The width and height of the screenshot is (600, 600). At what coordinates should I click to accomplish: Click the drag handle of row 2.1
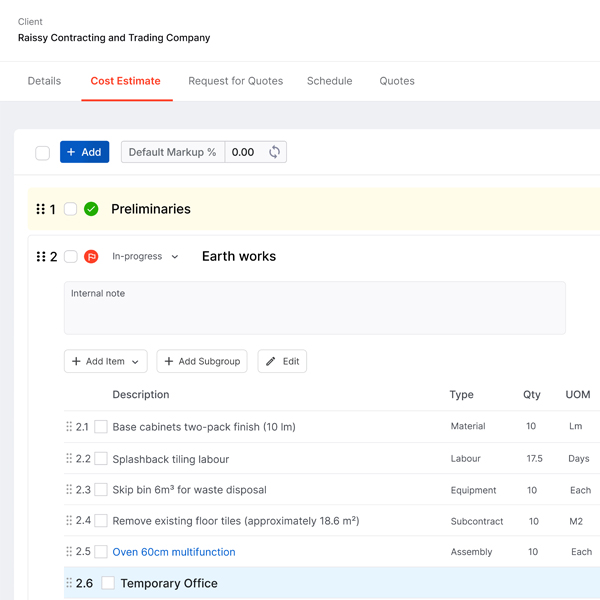69,427
